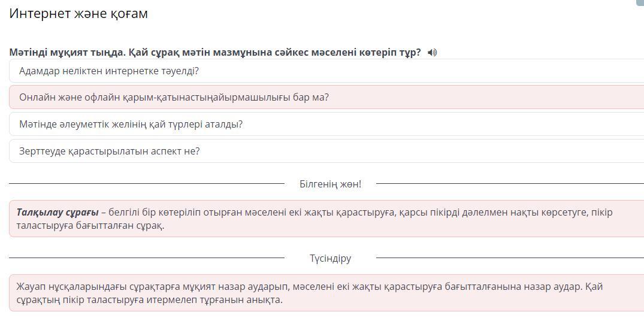Click the "Білгенің жөн!" section heading
This screenshot has height=324, width=644.
(x=330, y=184)
